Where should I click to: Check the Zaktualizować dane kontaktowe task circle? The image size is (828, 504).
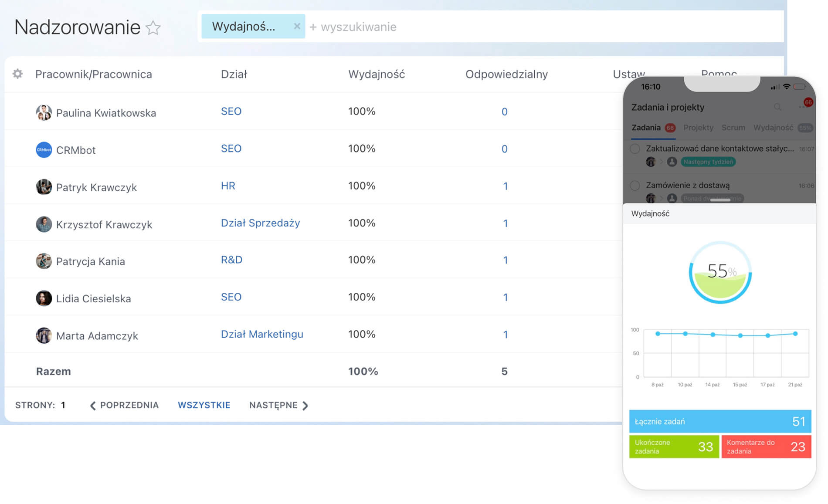pyautogui.click(x=635, y=149)
